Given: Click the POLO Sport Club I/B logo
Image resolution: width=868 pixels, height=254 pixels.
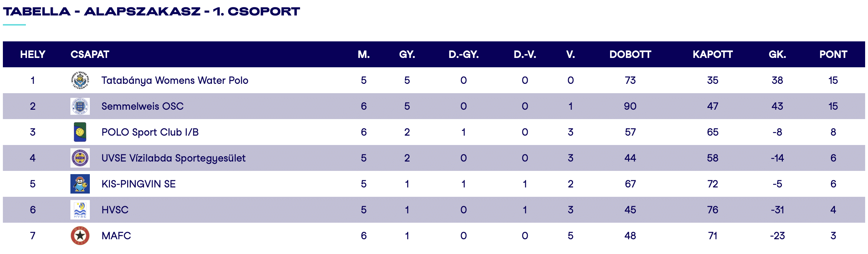Looking at the screenshot, I should pyautogui.click(x=80, y=132).
